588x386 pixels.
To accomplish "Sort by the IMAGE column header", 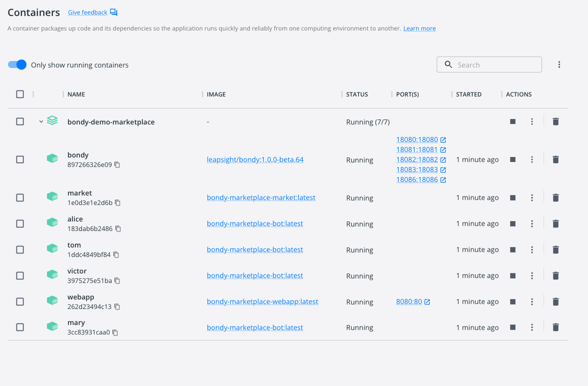I will click(x=216, y=94).
